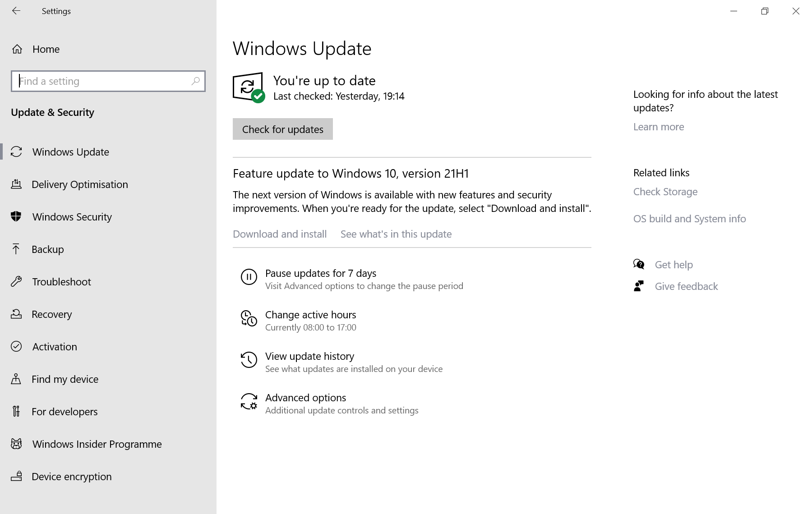This screenshot has height=514, width=812.
Task: Restore down the Settings window
Action: (765, 11)
